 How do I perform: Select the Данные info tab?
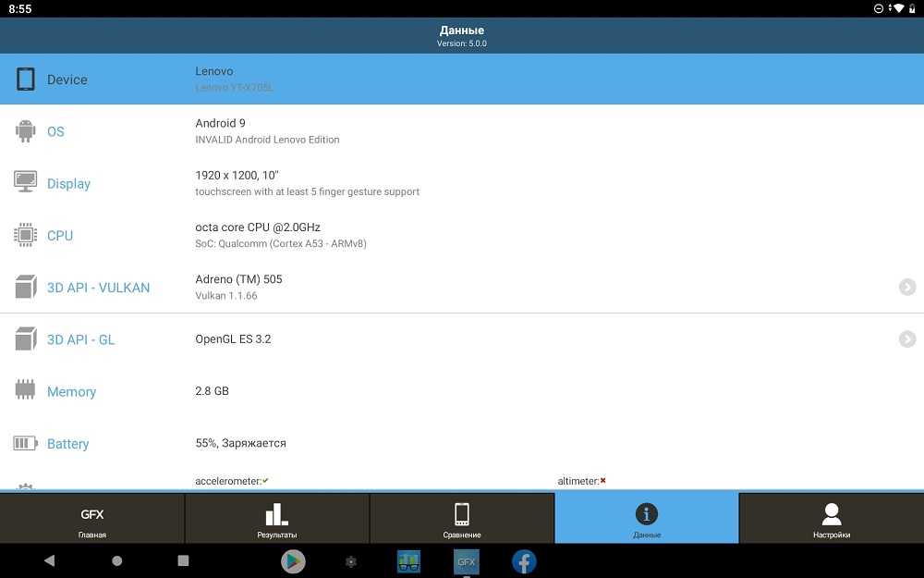tap(647, 519)
